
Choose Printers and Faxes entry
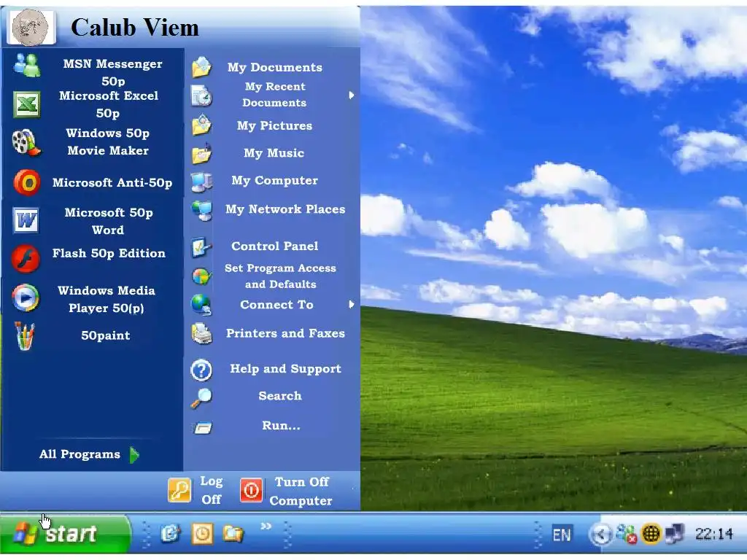click(x=285, y=333)
